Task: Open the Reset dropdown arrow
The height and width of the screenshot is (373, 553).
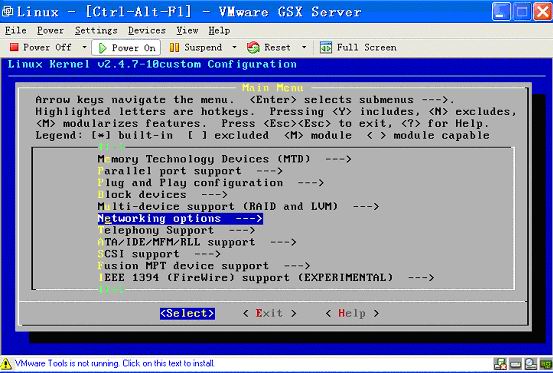Action: 304,47
